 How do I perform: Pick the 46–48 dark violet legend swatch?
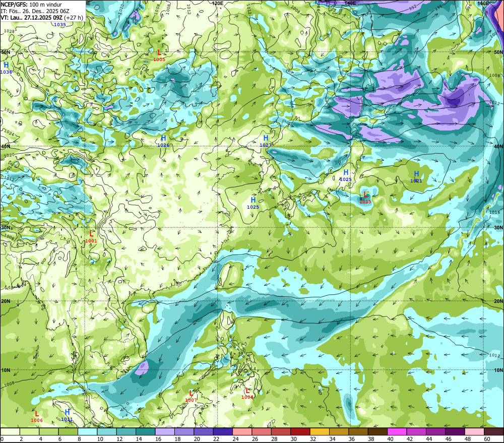point(455,431)
